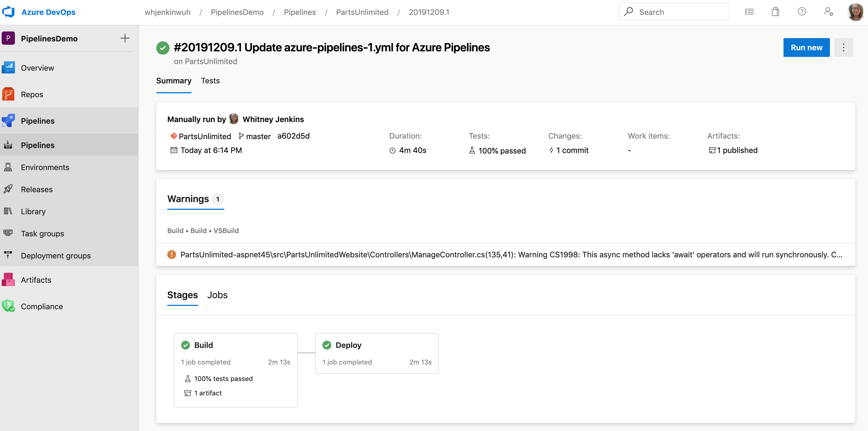Screen dimensions: 868x431
Task: Click the warning orange icon in Warnings
Action: click(171, 255)
